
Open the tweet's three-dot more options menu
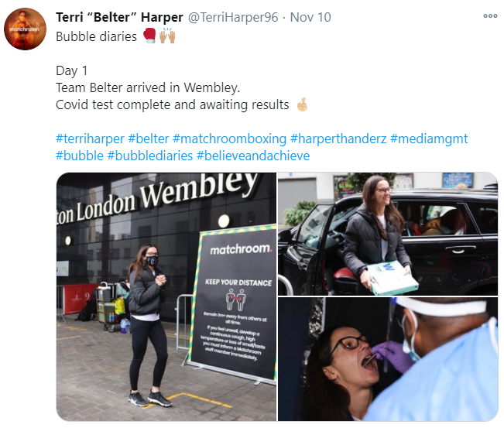490,16
